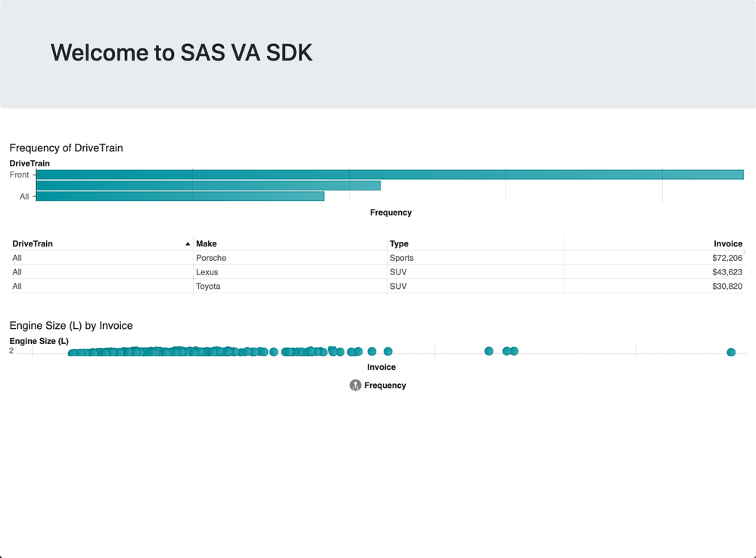
Task: Select the unlabeled middle bar in DriveTrain chart
Action: (x=208, y=185)
